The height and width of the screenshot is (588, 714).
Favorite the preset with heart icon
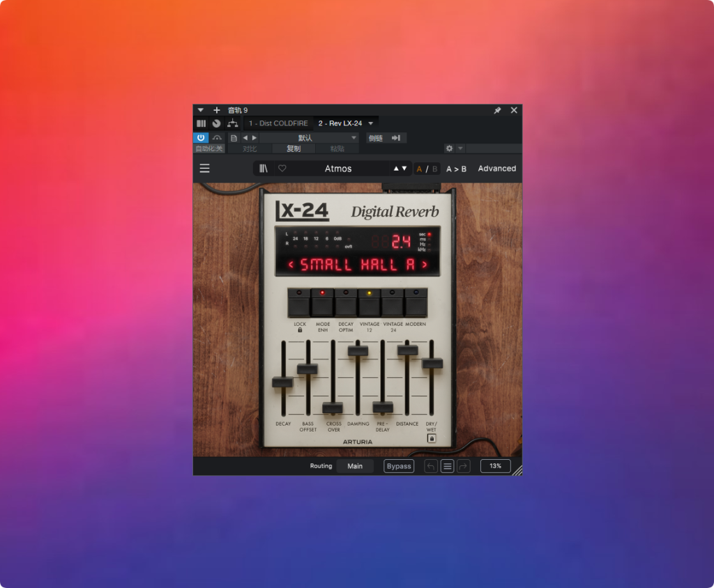(x=282, y=169)
